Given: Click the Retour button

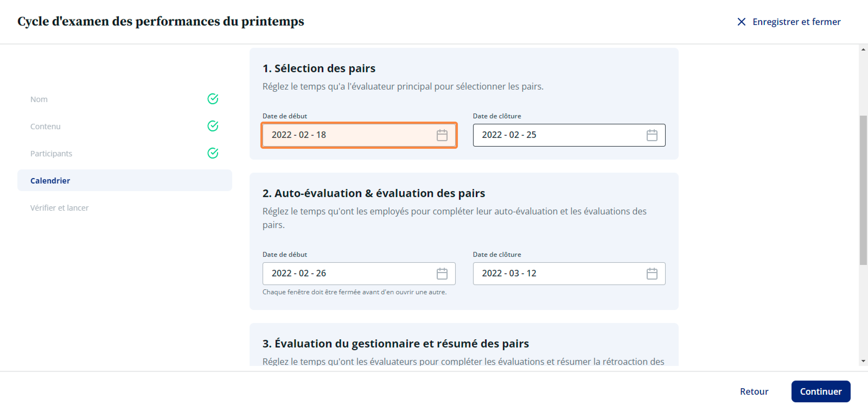Looking at the screenshot, I should tap(754, 391).
